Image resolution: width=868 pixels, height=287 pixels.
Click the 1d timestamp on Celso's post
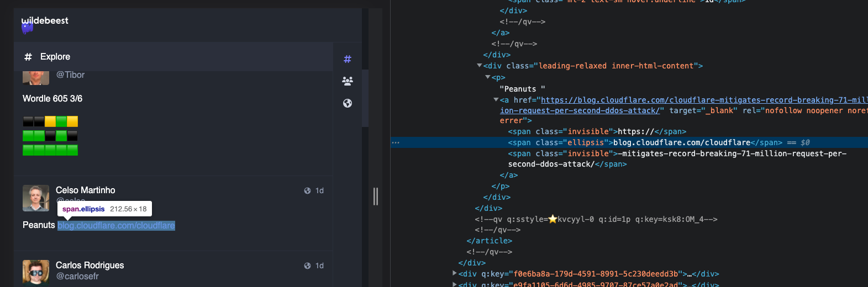pos(319,190)
